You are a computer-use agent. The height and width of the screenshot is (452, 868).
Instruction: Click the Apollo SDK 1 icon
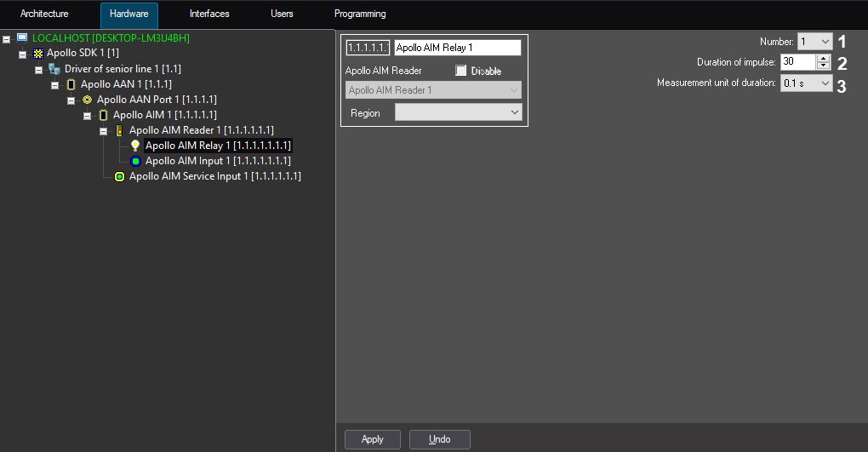coord(38,53)
